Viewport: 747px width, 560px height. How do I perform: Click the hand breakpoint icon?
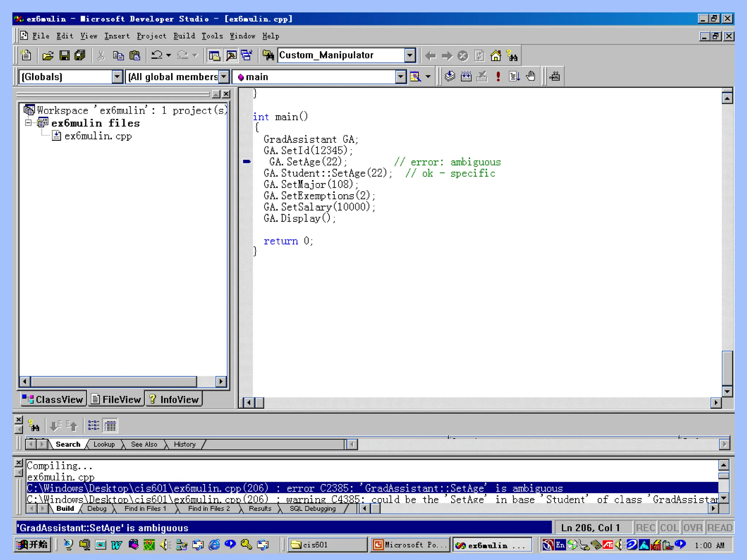(531, 76)
